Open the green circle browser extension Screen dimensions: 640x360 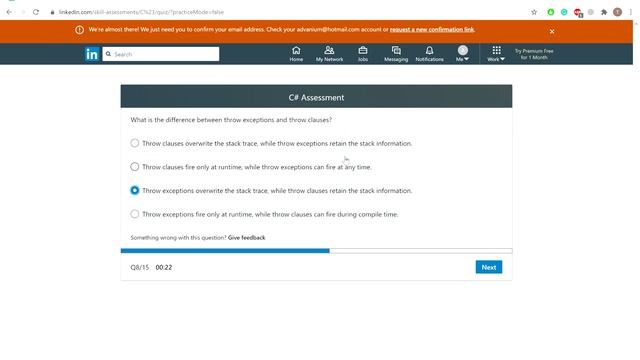click(x=551, y=12)
